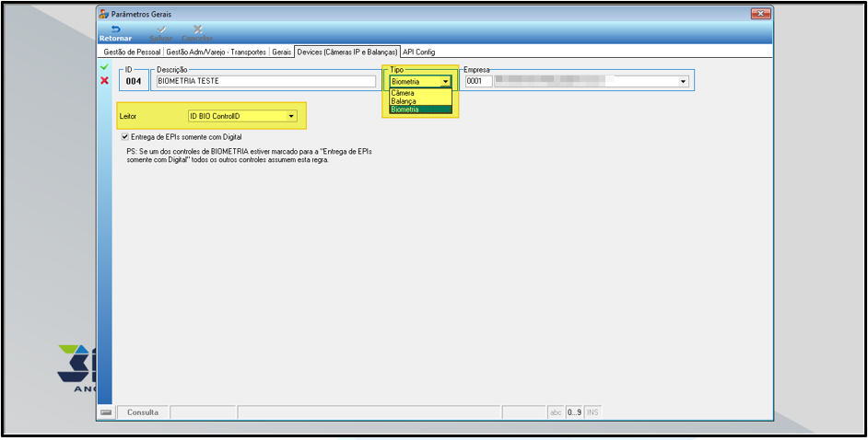Screen dimensions: 868x440
Task: Select Devices (Câmeras IP e Balanças) tab
Action: click(x=347, y=52)
